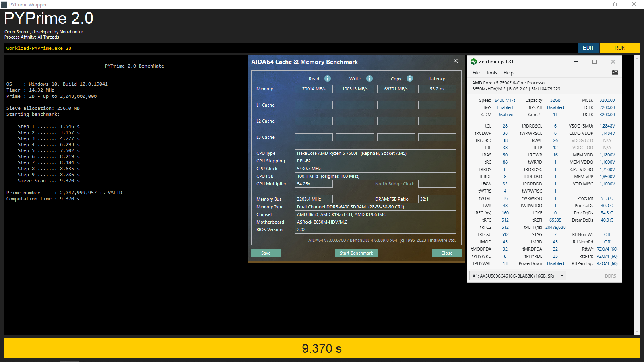Click the scroll down arrow of PYPrime output

pyautogui.click(x=637, y=331)
